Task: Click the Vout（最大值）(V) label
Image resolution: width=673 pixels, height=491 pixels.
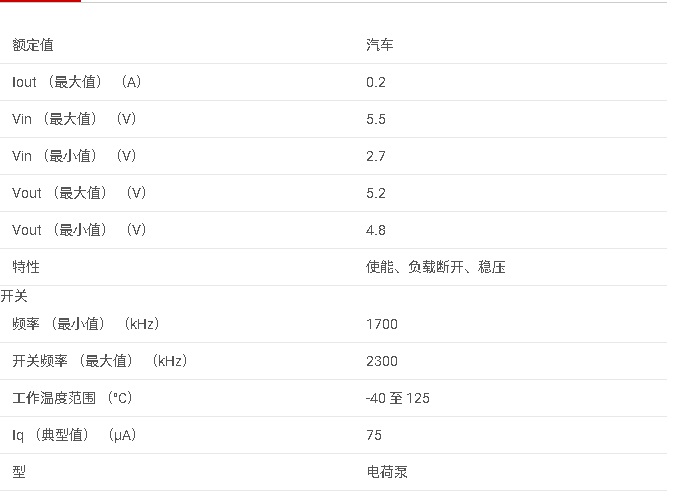Action: click(x=79, y=193)
